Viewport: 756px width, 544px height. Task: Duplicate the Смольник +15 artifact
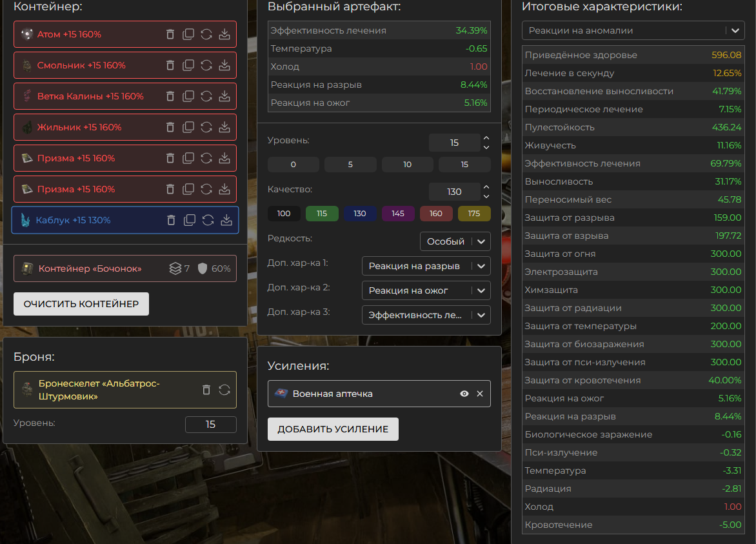click(188, 65)
